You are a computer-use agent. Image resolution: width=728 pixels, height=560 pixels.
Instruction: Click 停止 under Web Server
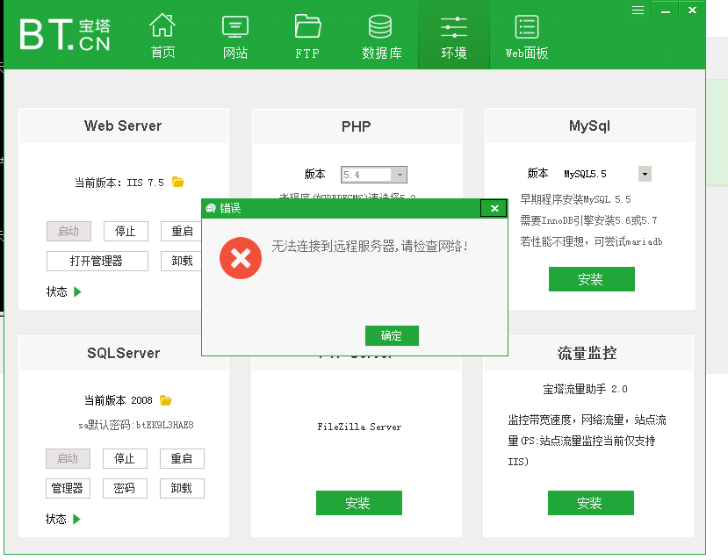[x=126, y=231]
